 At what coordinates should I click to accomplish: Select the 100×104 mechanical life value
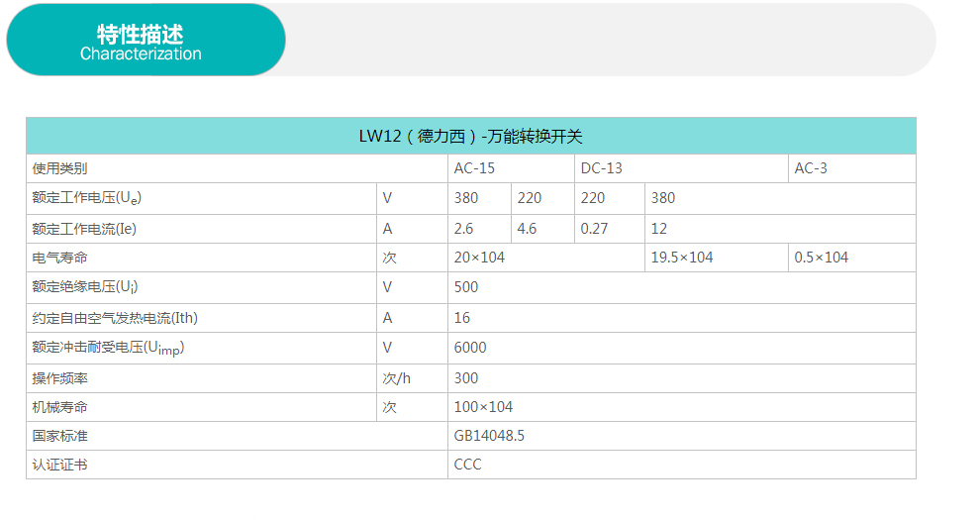coord(483,407)
